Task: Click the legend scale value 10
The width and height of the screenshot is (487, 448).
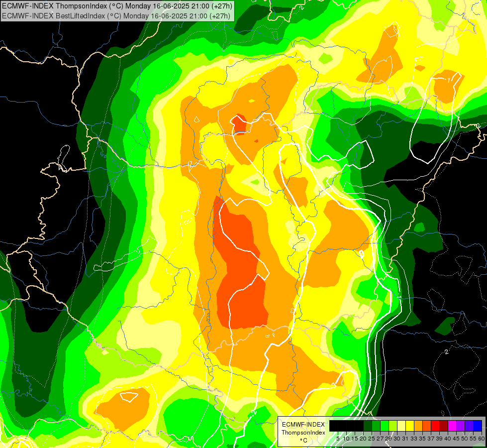Action: (x=346, y=439)
